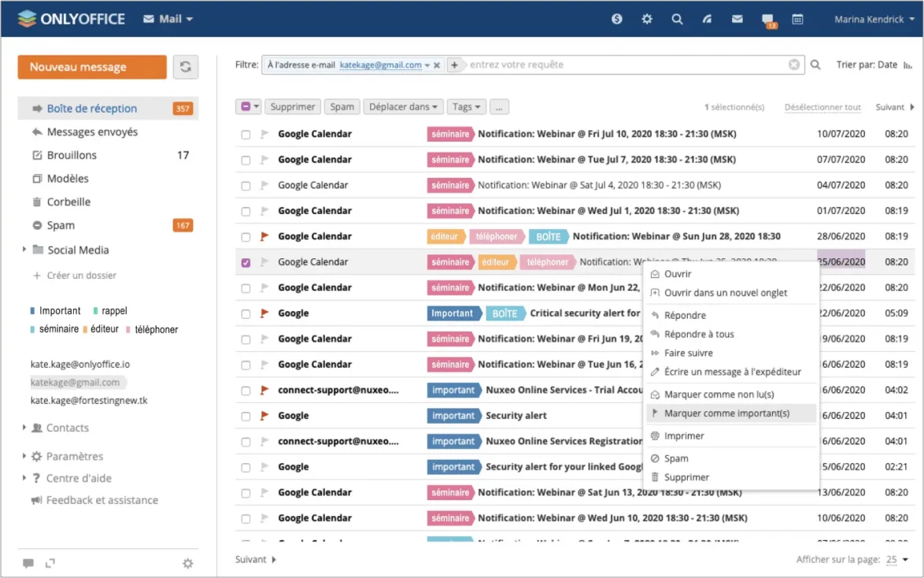Check the Nuxeo Online Services Registration checkbox
Screen dimensions: 924x578
tap(246, 442)
